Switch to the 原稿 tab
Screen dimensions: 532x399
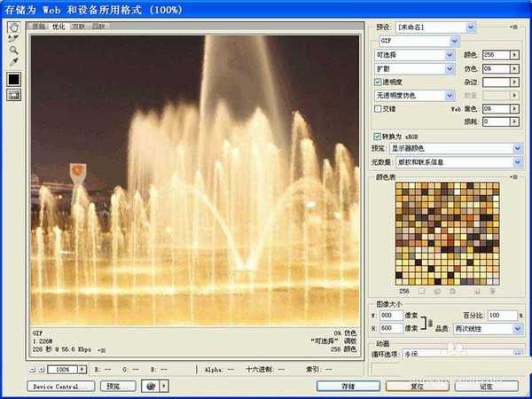pos(38,27)
